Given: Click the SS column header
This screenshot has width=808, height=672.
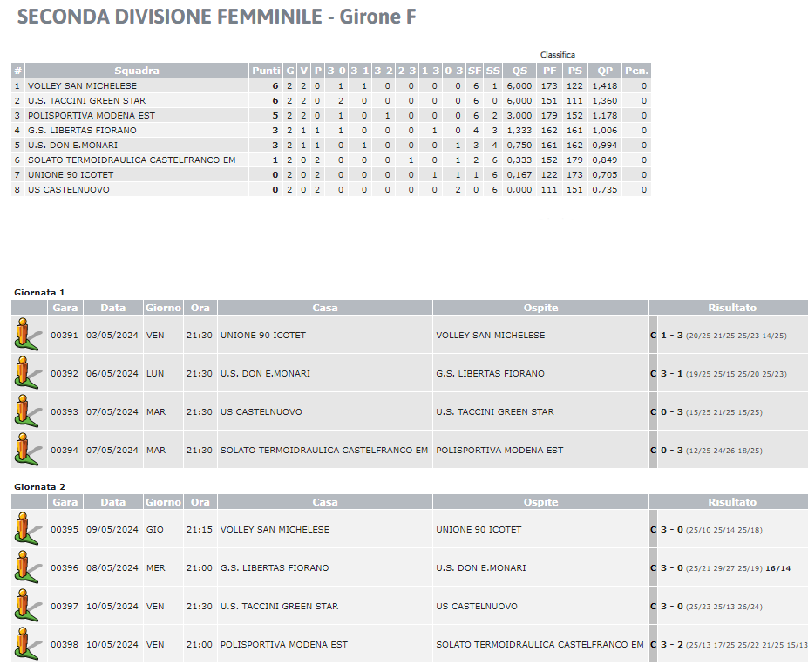Looking at the screenshot, I should [x=492, y=71].
